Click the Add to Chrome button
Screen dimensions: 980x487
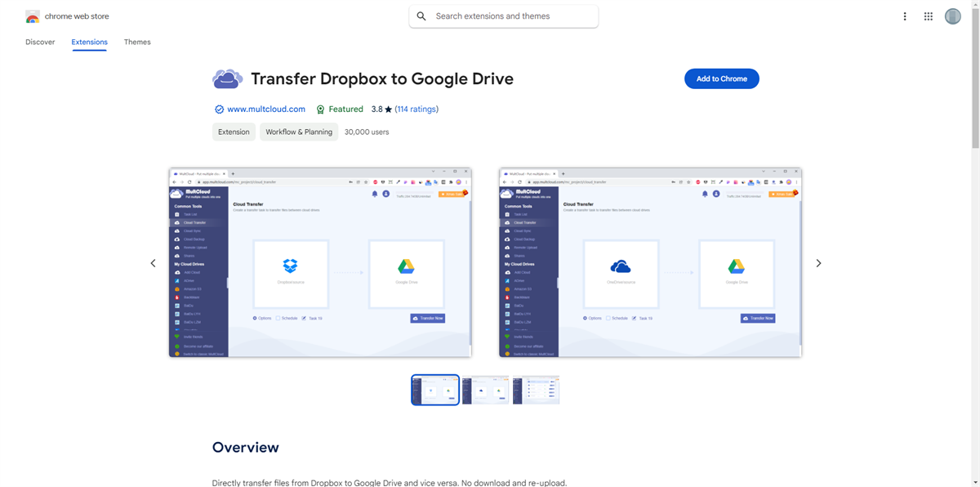[x=722, y=78]
